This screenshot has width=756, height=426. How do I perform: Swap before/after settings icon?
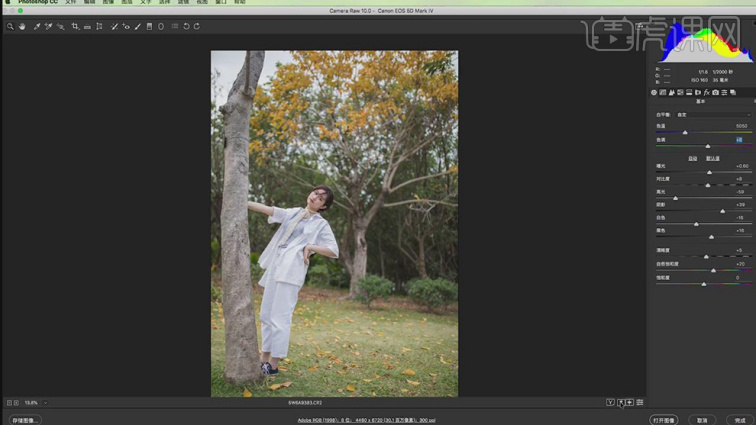[621, 402]
